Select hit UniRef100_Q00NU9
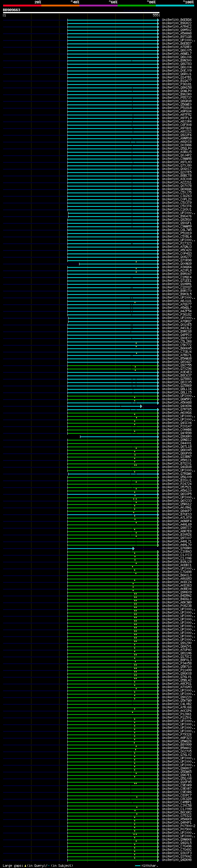This screenshot has width=197, height=868. [177, 264]
